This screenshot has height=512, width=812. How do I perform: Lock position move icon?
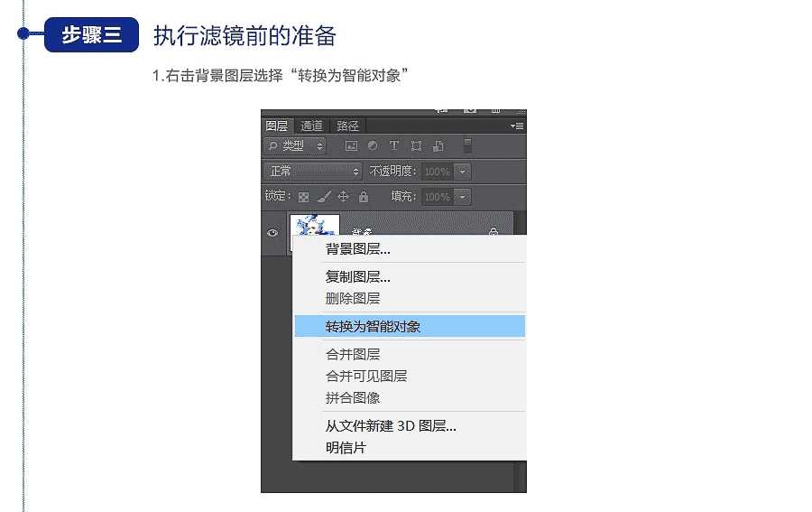click(344, 197)
